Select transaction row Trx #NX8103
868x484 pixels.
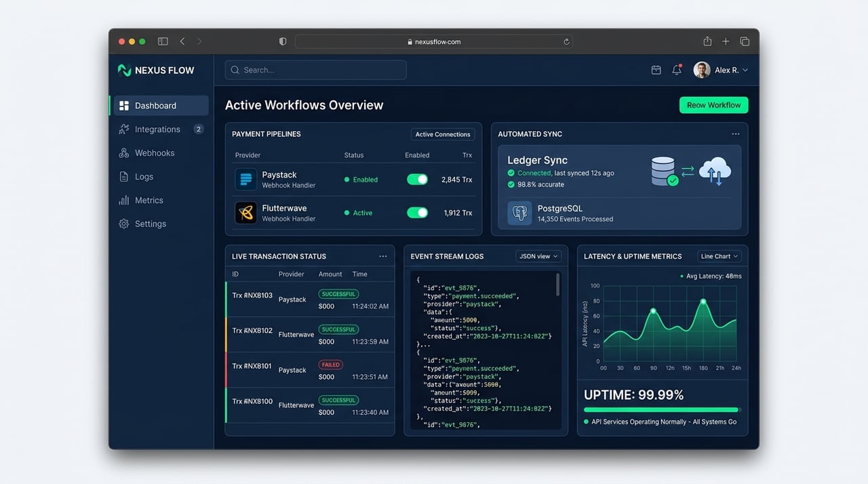click(x=310, y=300)
